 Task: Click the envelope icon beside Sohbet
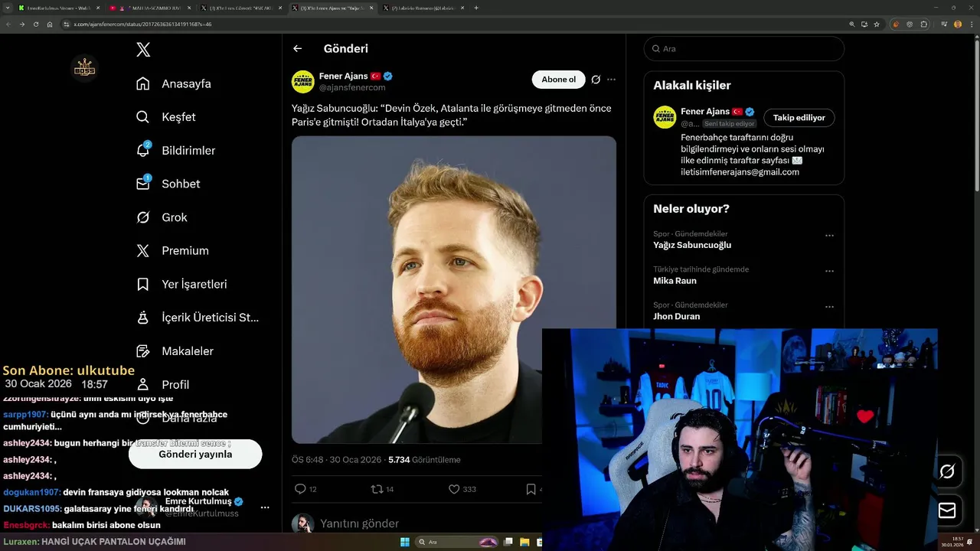pos(143,184)
